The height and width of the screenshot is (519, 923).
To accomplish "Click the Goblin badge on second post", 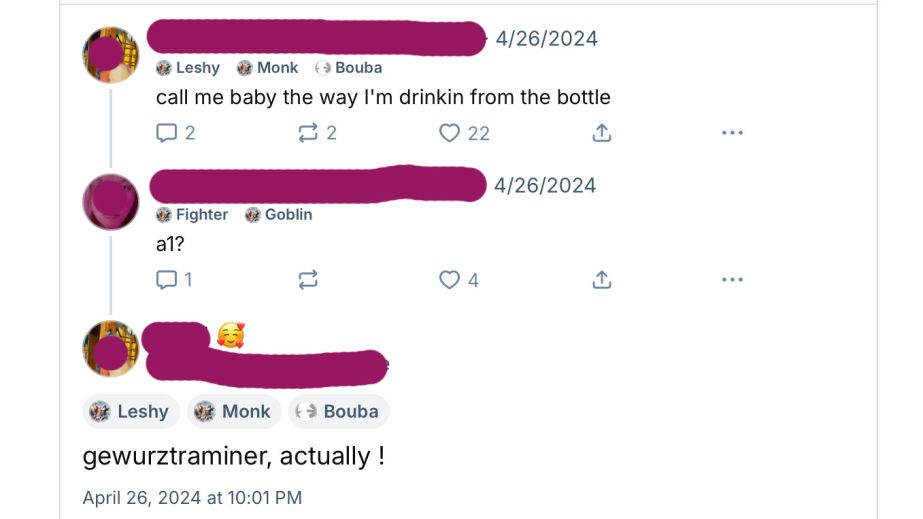I will tap(279, 215).
